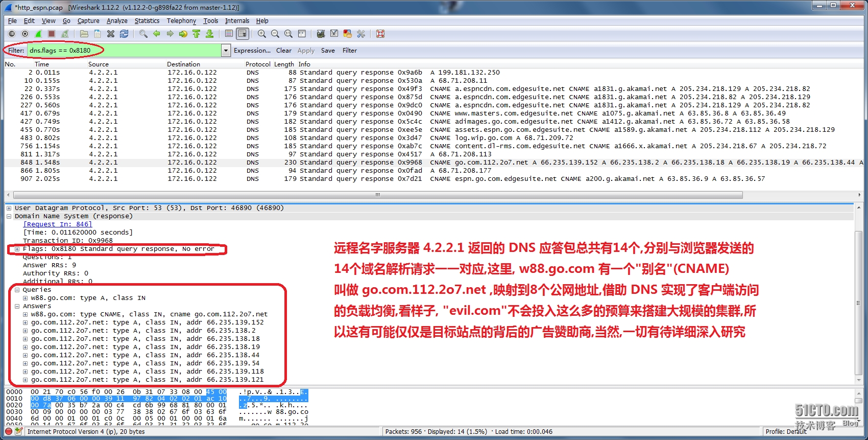Go forward in packet history arrow

point(170,34)
